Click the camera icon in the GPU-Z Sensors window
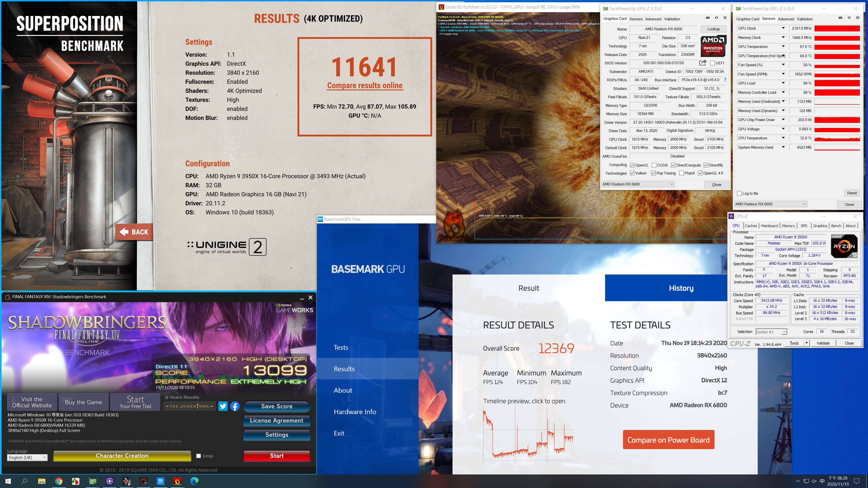Image resolution: width=868 pixels, height=488 pixels. pyautogui.click(x=840, y=18)
